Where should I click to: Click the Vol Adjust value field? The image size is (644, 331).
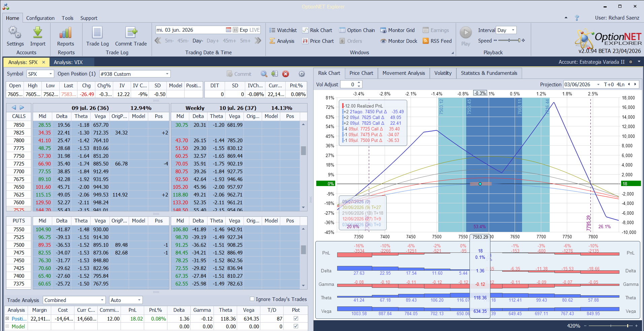point(348,85)
